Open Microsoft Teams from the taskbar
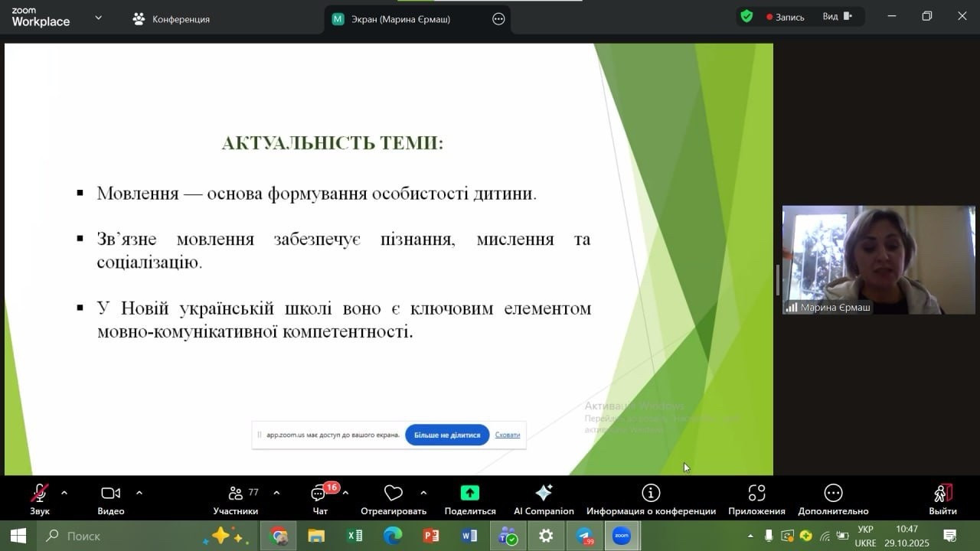The image size is (980, 551). click(x=508, y=536)
